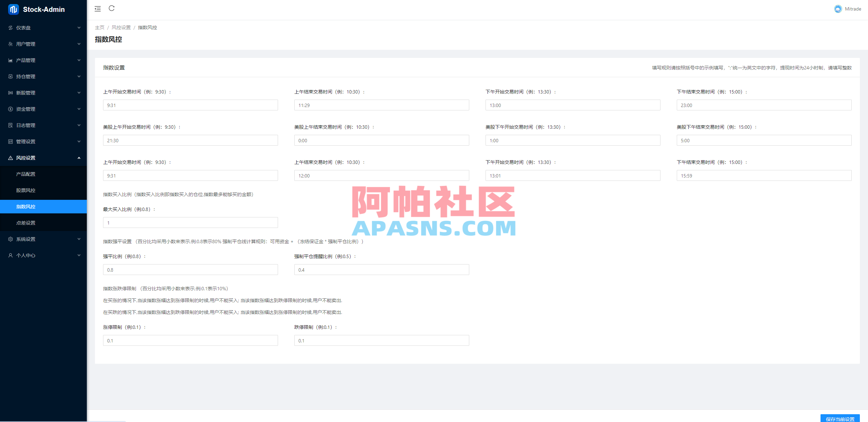Screen dimensions: 868x422
Task: Click the 产品管理 chart icon
Action: click(10, 60)
